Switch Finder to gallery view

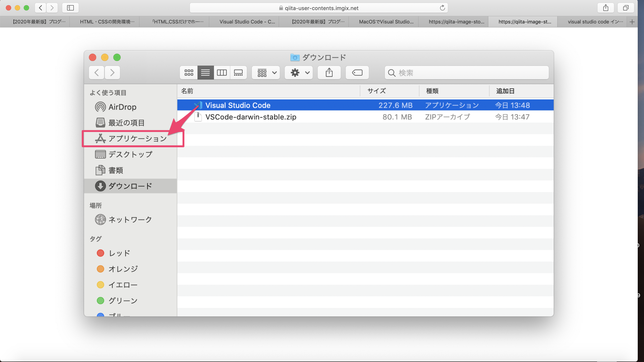(238, 73)
